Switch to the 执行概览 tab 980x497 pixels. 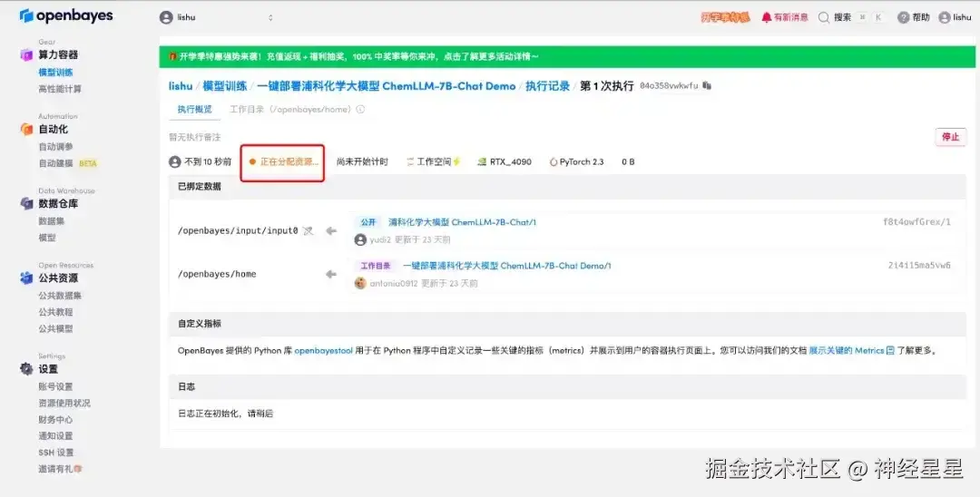pos(194,109)
